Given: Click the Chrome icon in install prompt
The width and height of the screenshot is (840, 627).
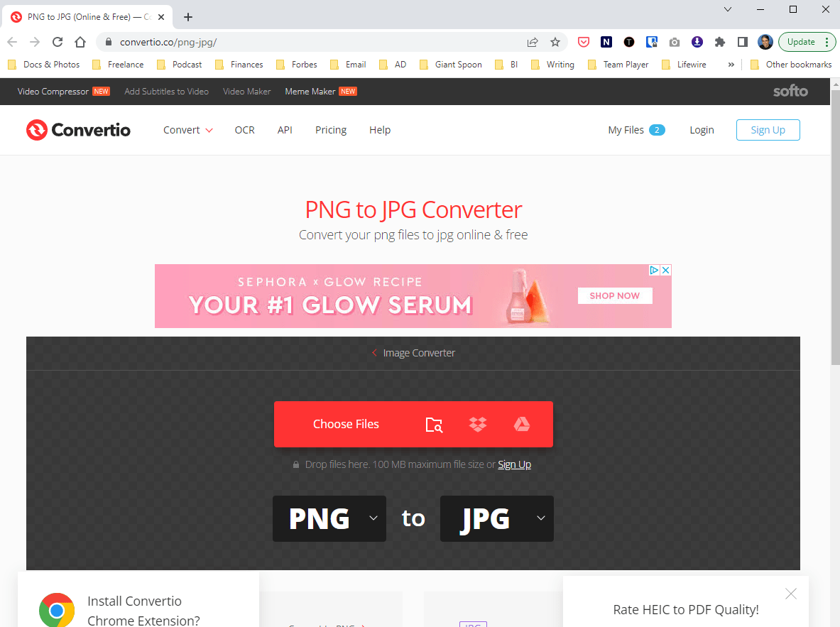Looking at the screenshot, I should [x=57, y=611].
